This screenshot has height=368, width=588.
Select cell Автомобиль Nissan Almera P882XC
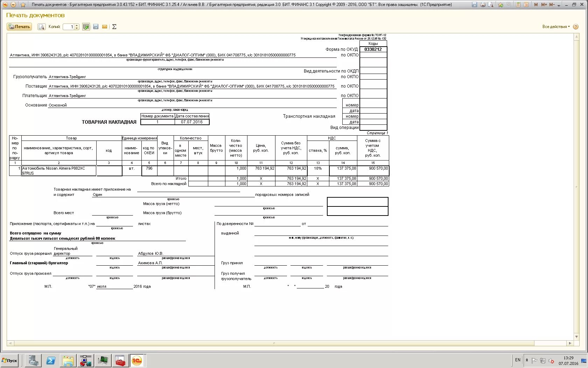(59, 171)
